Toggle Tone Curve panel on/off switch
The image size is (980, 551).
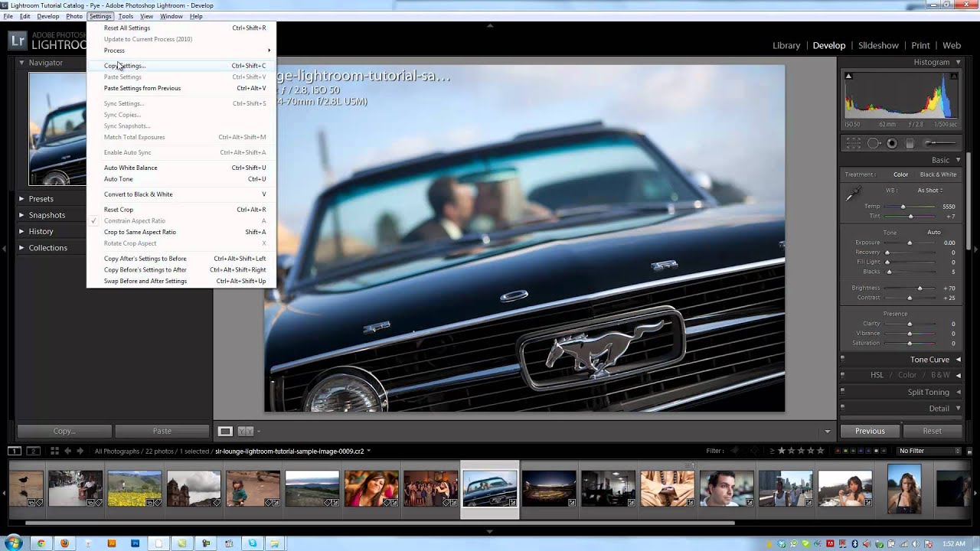842,358
